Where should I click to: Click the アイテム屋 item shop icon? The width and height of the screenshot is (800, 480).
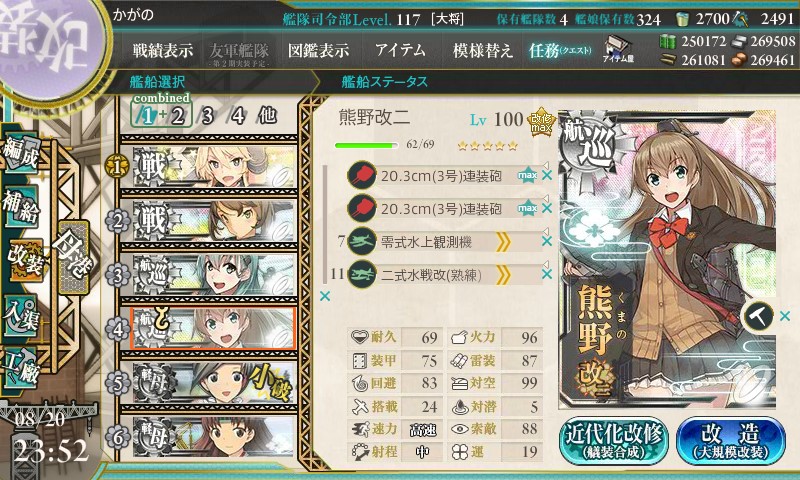tap(618, 49)
